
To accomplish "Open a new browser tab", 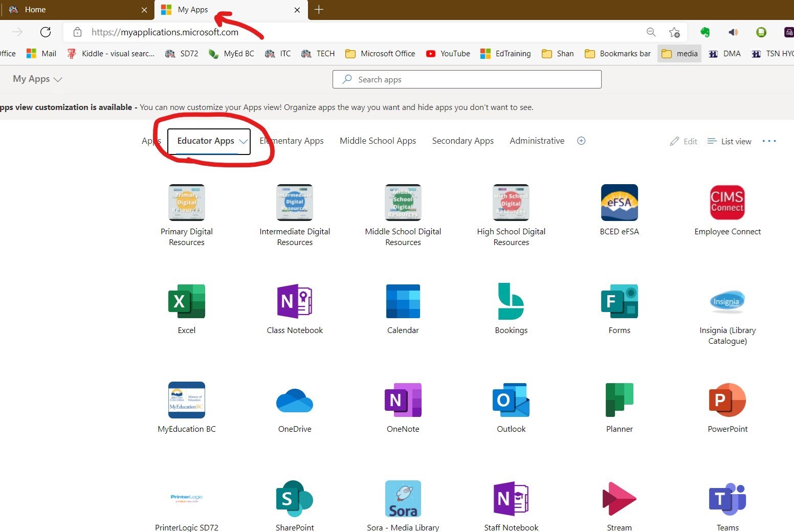I will [319, 9].
